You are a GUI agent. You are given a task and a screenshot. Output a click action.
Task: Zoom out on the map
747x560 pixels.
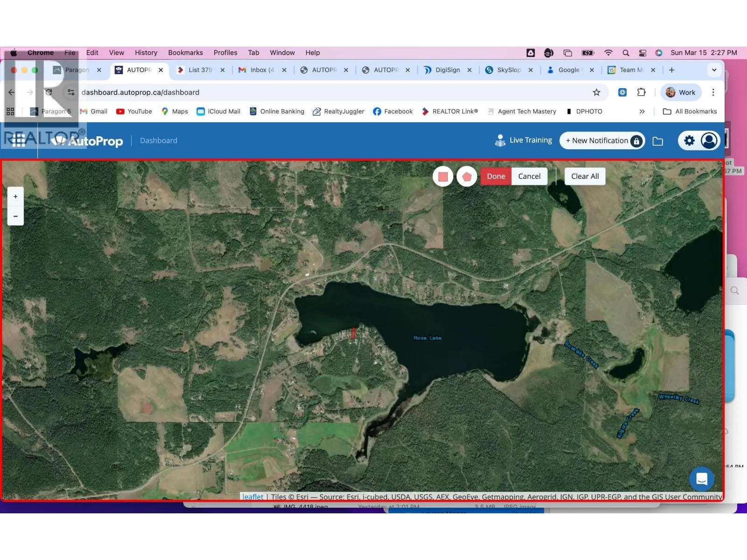15,216
